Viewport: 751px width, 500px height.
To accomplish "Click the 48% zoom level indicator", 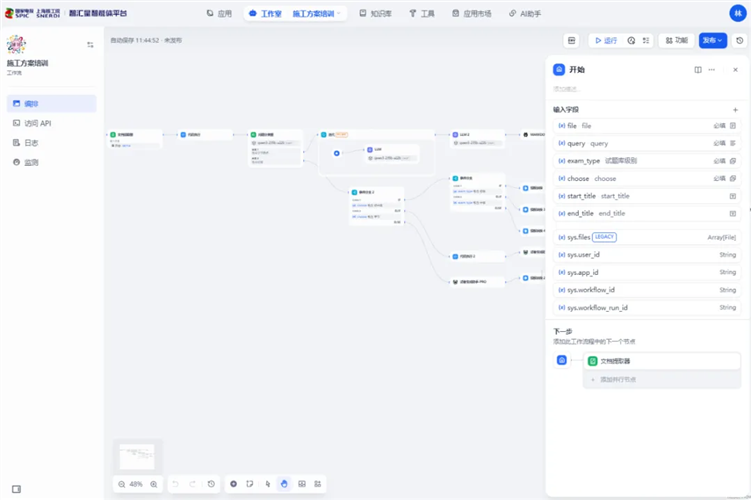I will [136, 484].
